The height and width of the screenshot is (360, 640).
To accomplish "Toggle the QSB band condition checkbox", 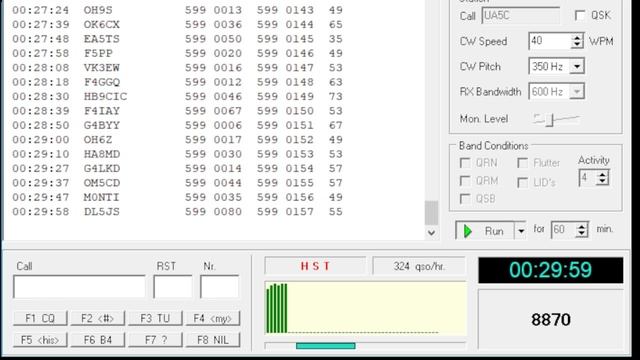I will (x=465, y=199).
